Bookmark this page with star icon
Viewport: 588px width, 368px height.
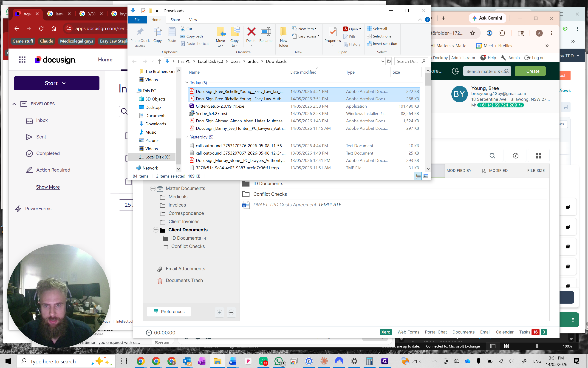click(472, 33)
